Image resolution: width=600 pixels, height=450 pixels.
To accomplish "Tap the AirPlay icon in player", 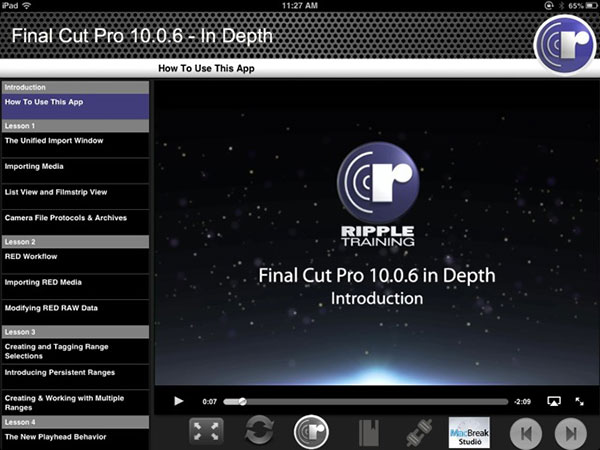I will tap(554, 401).
